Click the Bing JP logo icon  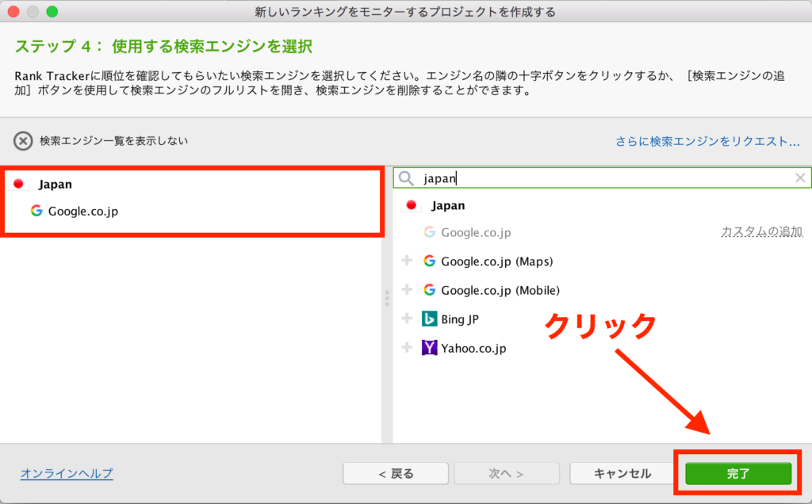[x=429, y=319]
